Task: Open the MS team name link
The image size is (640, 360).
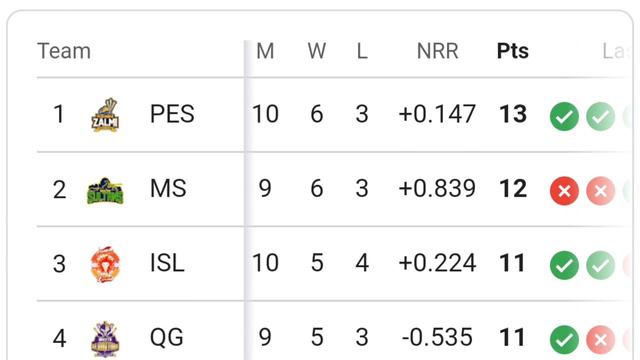Action: coord(168,188)
